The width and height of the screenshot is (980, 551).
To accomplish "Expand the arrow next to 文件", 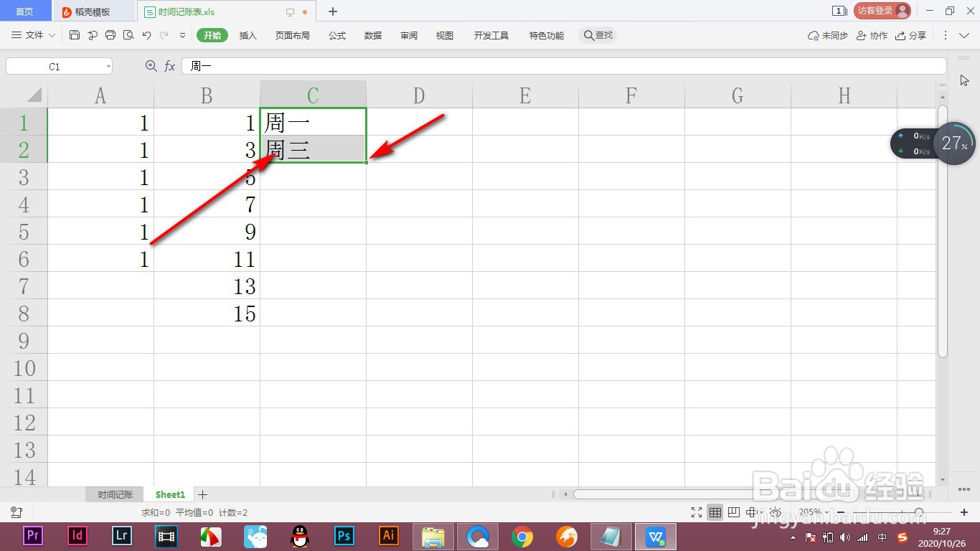I will tap(52, 35).
